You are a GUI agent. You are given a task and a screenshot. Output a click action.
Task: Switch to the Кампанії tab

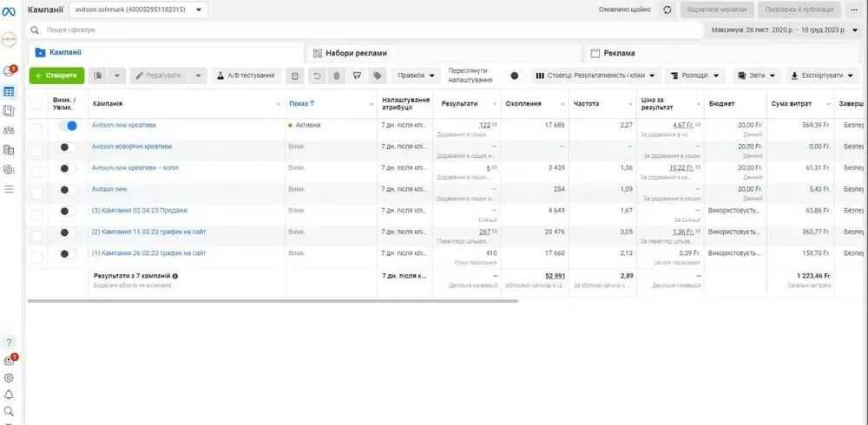(x=166, y=53)
